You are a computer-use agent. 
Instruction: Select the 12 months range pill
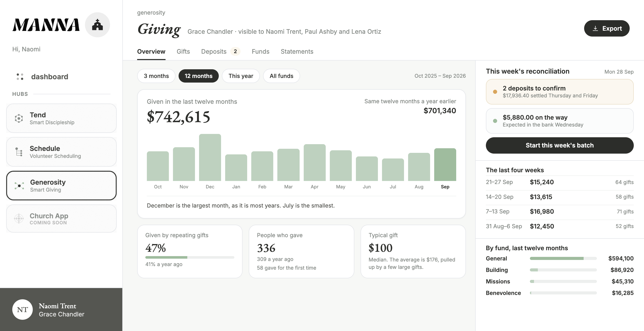(199, 76)
